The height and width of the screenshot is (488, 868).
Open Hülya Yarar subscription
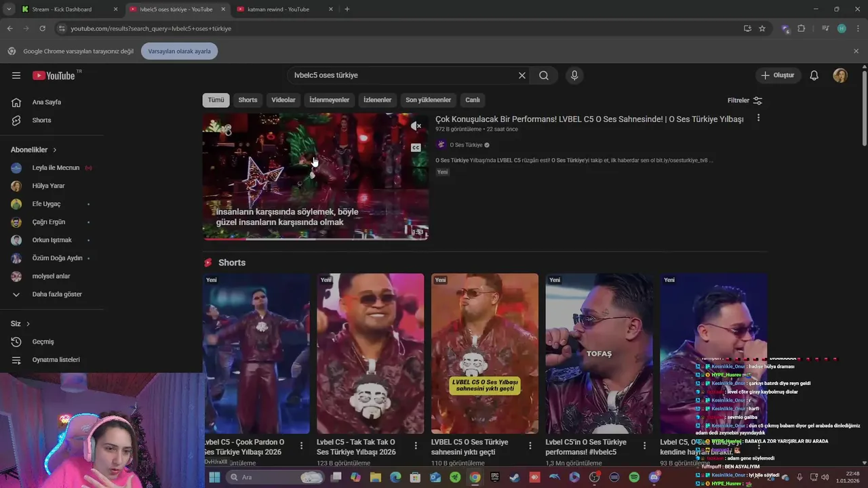[49, 186]
